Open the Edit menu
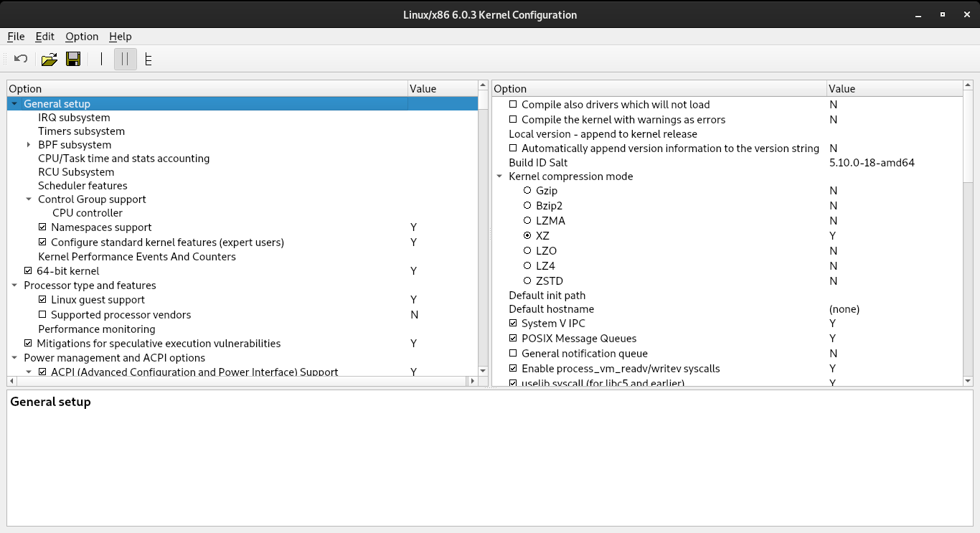The image size is (980, 533). [x=44, y=36]
